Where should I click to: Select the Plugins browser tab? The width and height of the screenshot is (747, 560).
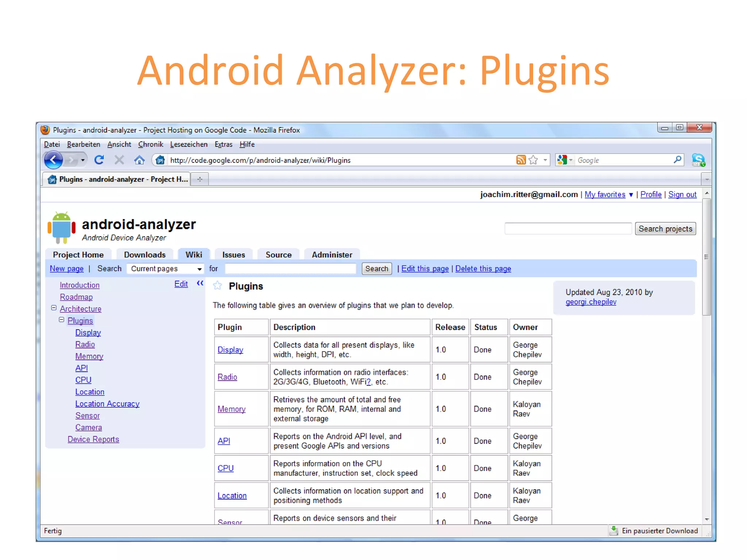[x=117, y=179]
